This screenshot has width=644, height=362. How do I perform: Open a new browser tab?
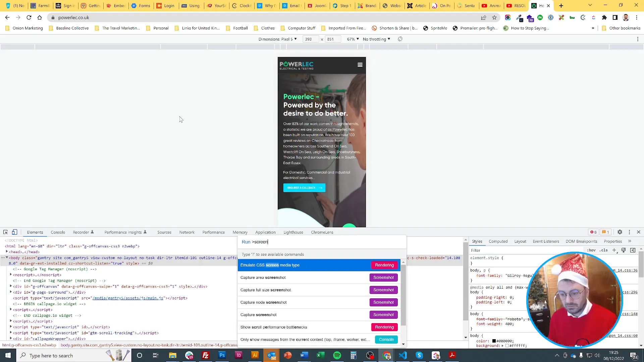pyautogui.click(x=561, y=6)
